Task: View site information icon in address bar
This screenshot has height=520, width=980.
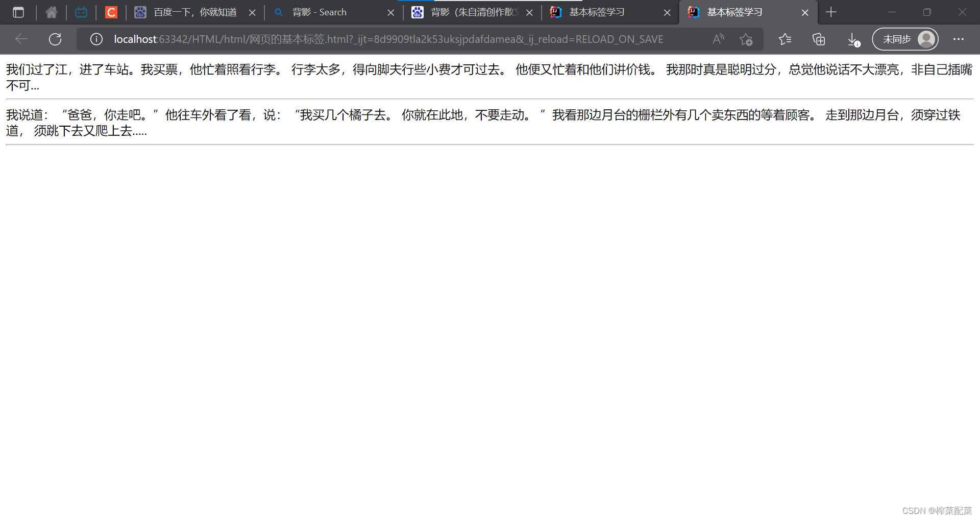Action: pos(96,39)
